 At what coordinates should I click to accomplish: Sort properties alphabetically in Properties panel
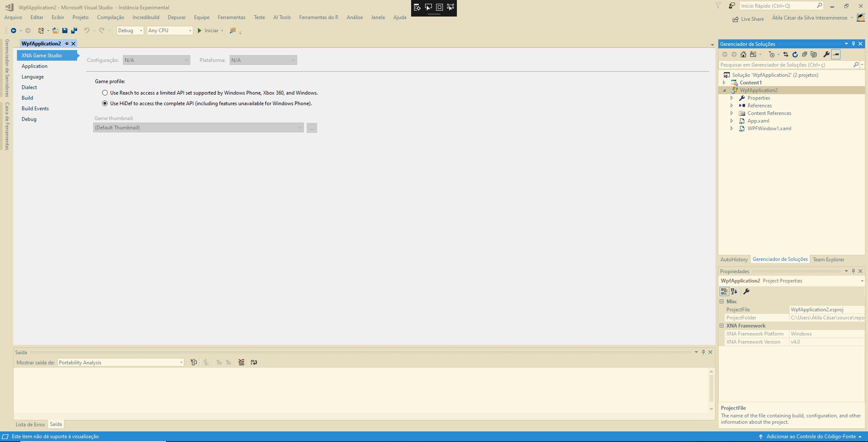(x=734, y=291)
